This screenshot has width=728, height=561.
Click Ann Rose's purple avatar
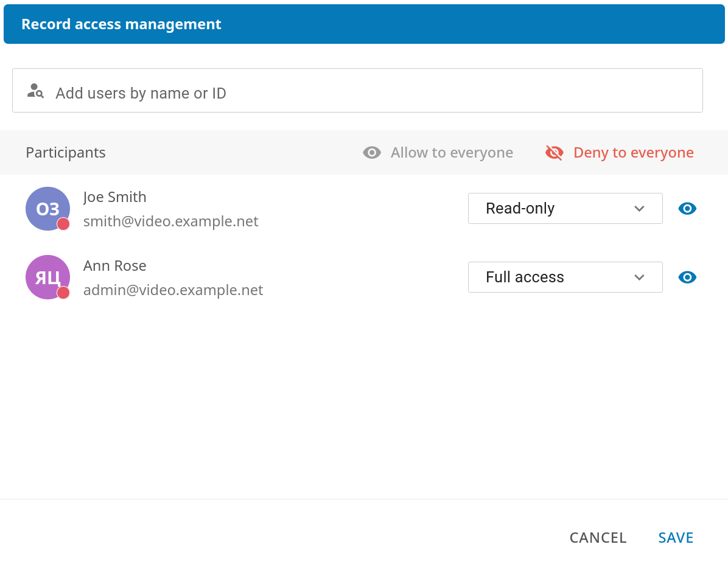coord(47,277)
